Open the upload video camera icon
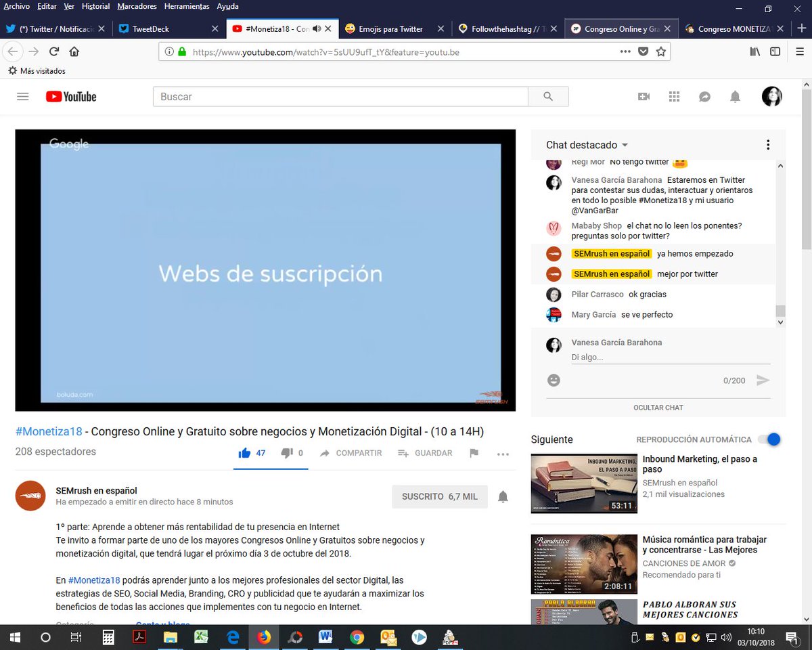This screenshot has width=812, height=650. 644,97
